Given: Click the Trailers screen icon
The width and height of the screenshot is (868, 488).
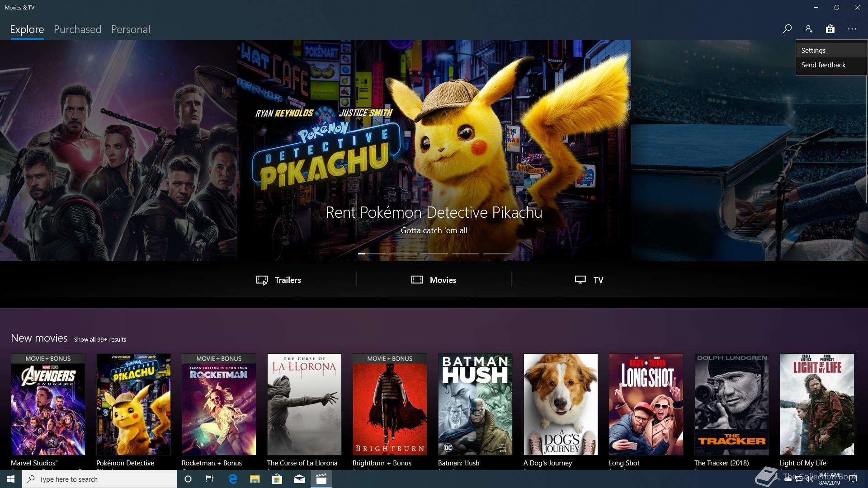Looking at the screenshot, I should click(x=262, y=280).
